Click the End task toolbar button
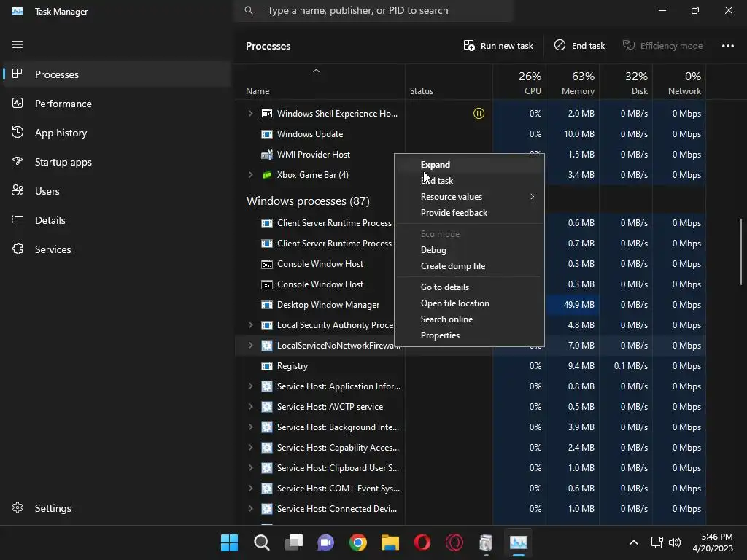Viewport: 747px width, 560px height. pyautogui.click(x=579, y=46)
